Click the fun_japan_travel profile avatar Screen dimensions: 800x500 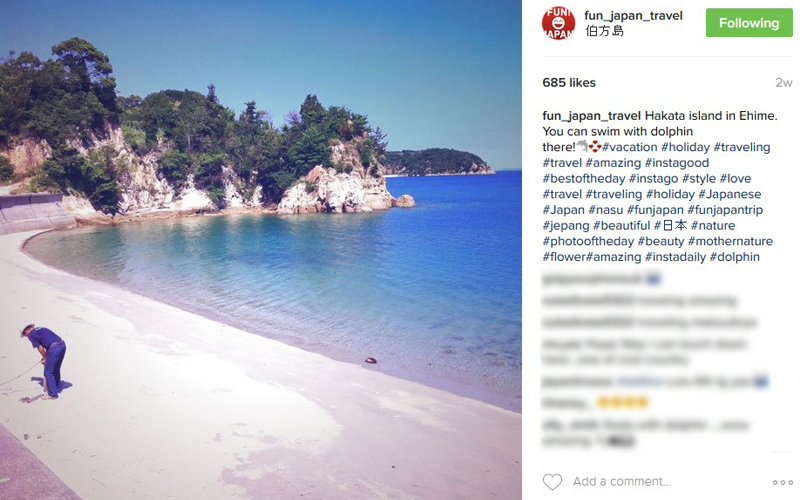[558, 23]
